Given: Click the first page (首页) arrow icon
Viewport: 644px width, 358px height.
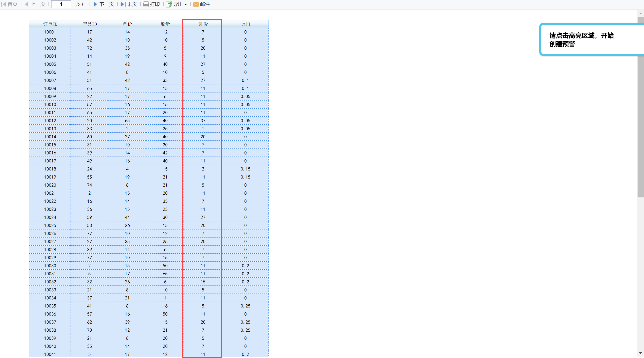Looking at the screenshot, I should [4, 4].
